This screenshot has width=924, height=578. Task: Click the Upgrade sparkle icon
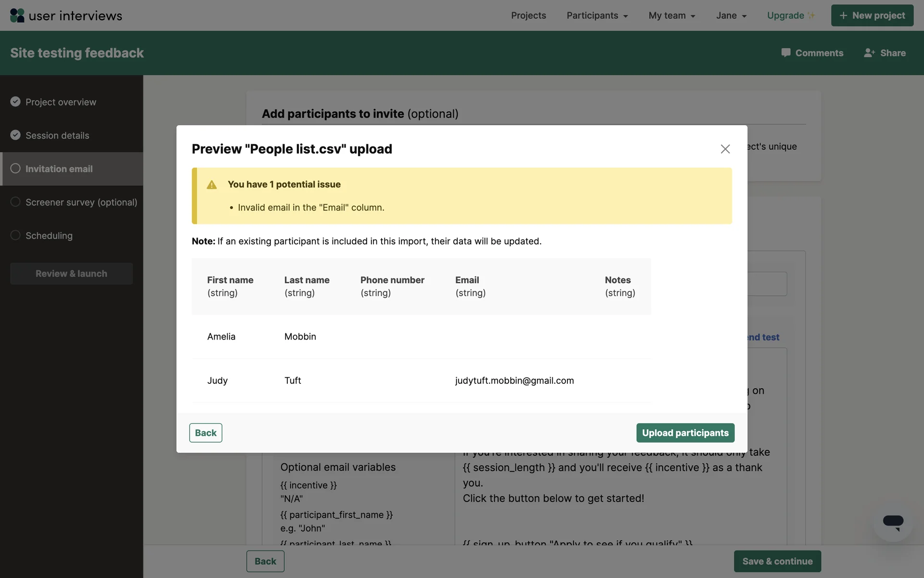811,15
